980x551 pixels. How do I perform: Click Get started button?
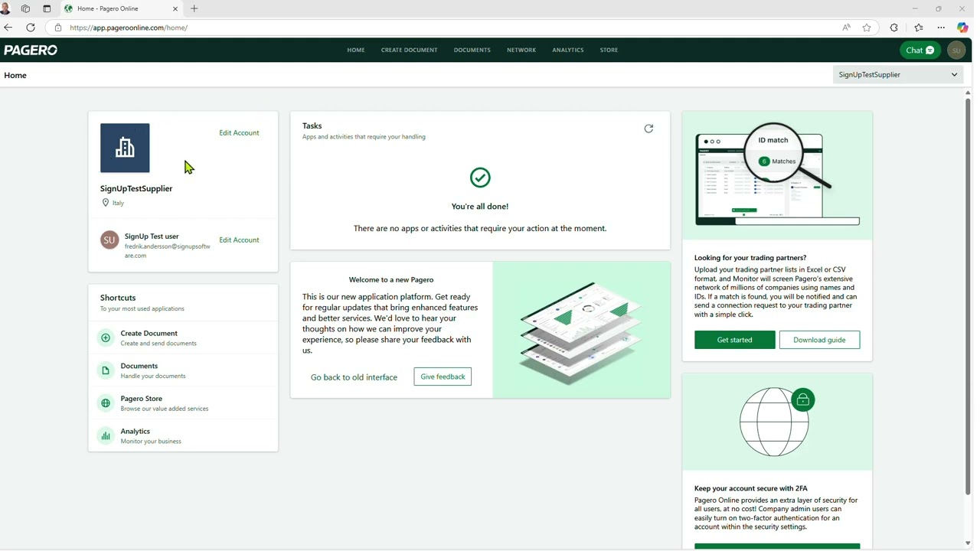tap(735, 340)
